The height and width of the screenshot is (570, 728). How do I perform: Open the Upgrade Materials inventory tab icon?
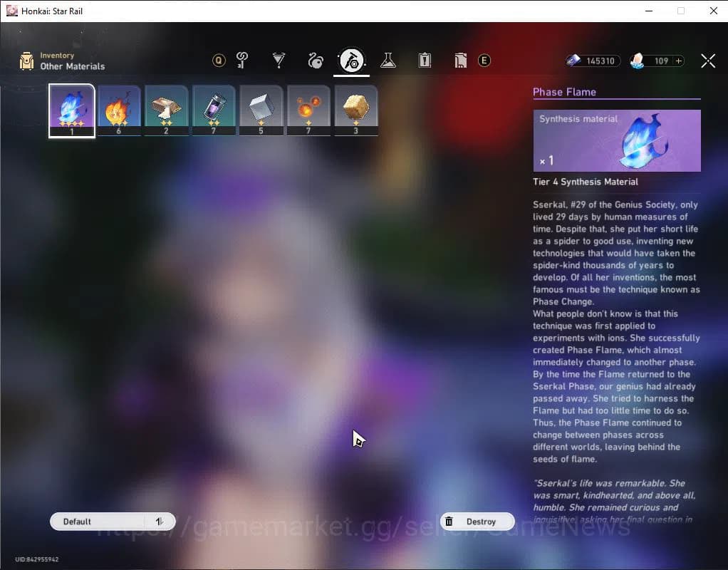coord(241,61)
